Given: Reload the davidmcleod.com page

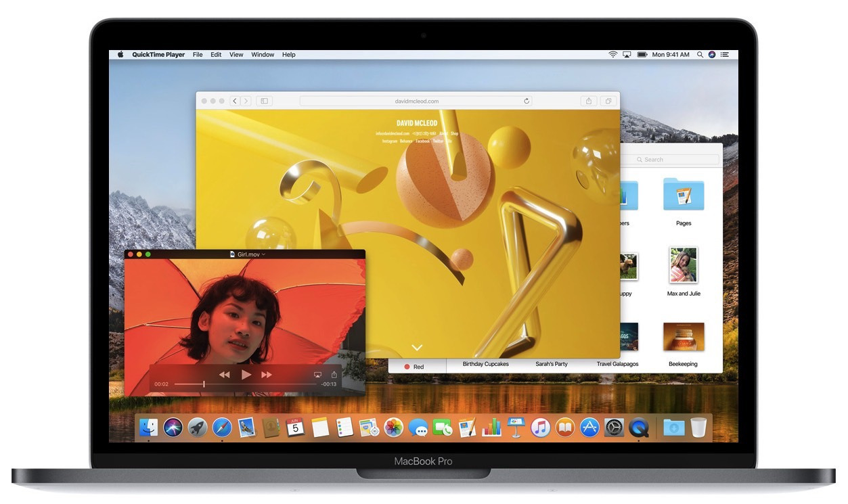Looking at the screenshot, I should point(527,101).
